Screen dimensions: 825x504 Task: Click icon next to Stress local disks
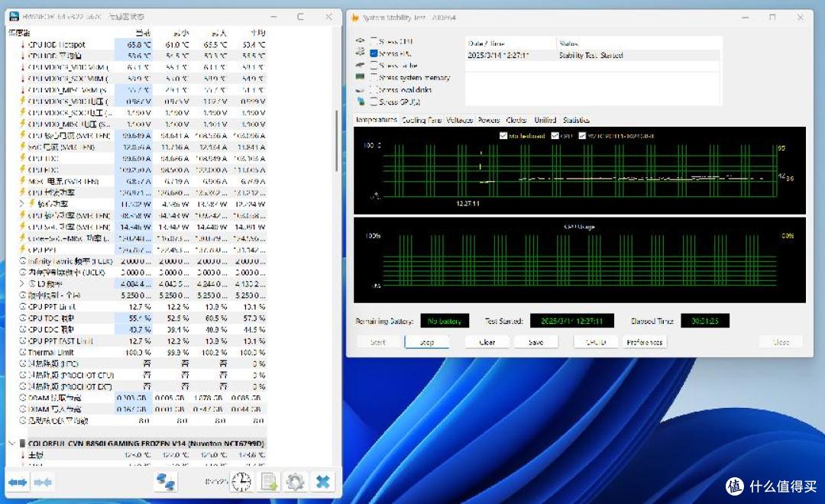(x=361, y=89)
